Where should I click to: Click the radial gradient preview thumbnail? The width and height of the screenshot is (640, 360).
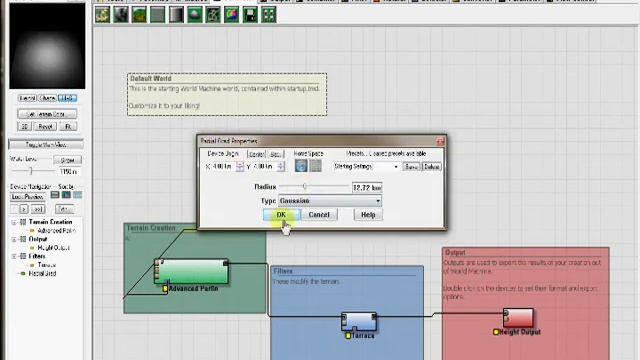47,46
